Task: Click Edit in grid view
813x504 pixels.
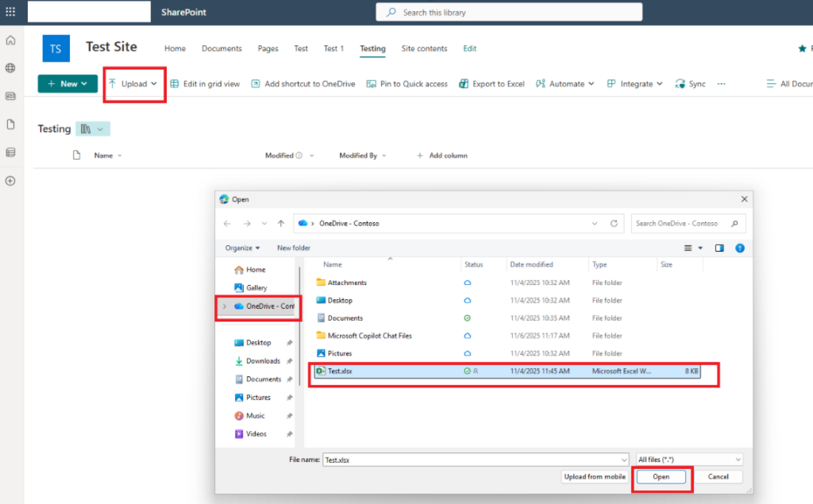Action: [205, 83]
